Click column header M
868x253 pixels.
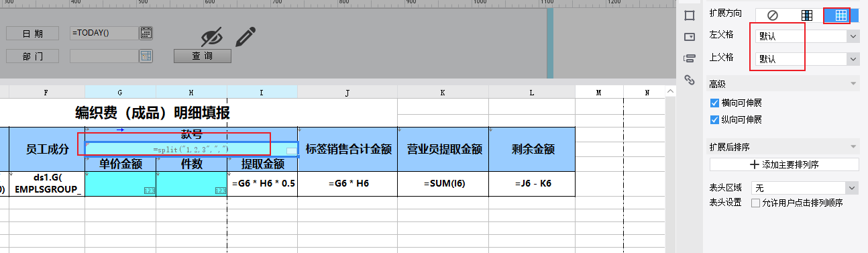[x=599, y=92]
